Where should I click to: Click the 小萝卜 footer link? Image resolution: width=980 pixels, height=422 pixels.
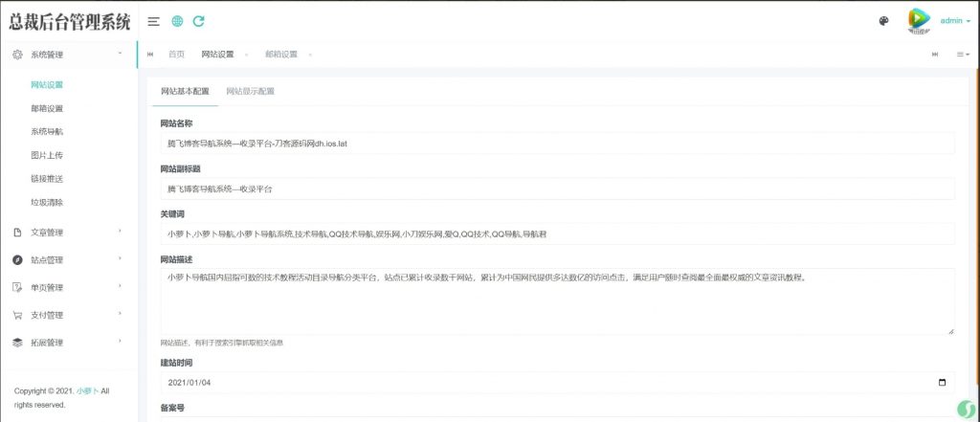87,391
